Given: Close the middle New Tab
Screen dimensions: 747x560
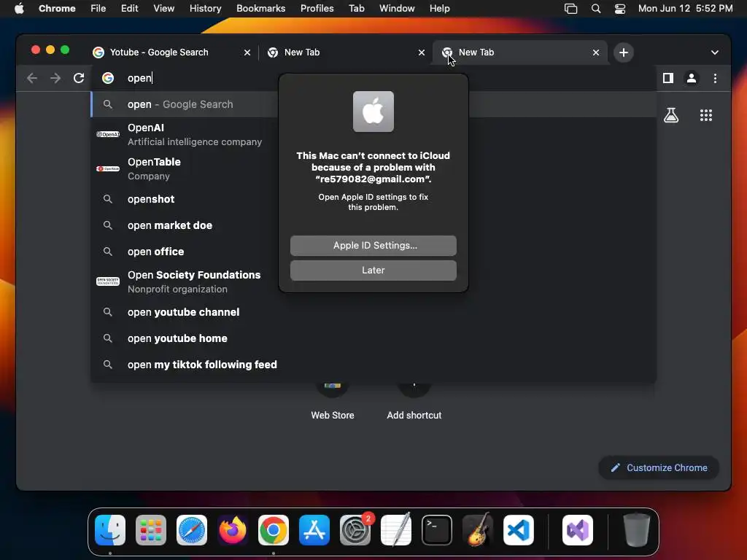Looking at the screenshot, I should click(x=421, y=52).
